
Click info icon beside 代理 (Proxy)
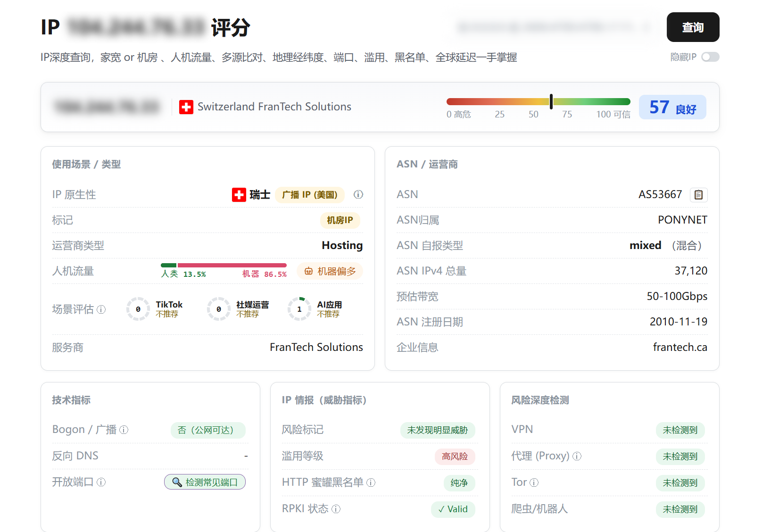pyautogui.click(x=577, y=456)
